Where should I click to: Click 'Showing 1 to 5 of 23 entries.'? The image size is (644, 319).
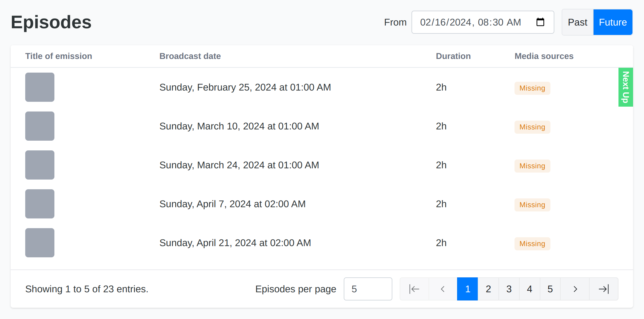click(87, 289)
